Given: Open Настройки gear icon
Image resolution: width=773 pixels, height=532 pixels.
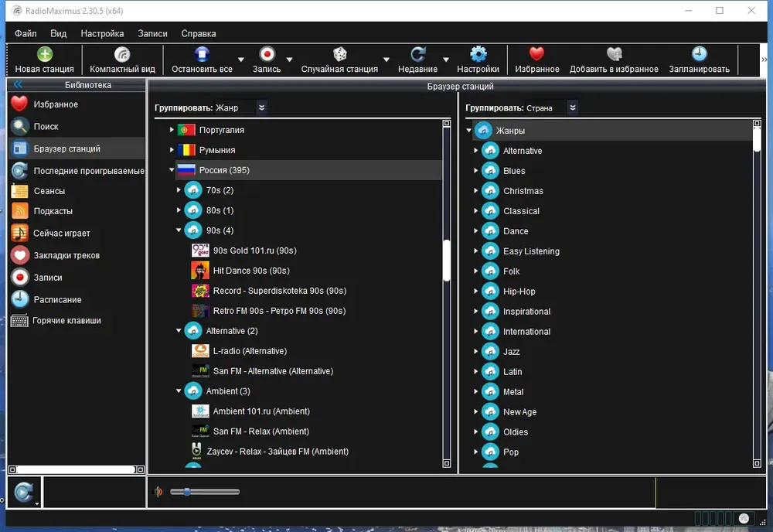Looking at the screenshot, I should coord(478,54).
